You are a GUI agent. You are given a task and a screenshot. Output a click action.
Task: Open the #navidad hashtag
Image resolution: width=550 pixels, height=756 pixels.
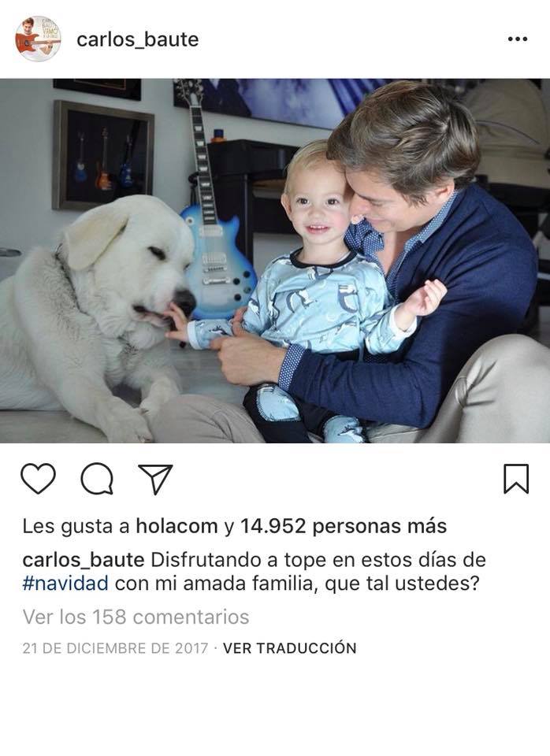pyautogui.click(x=65, y=584)
